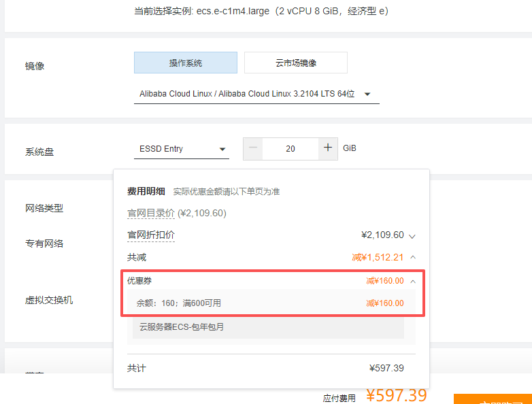Collapse the 优惠券 coupon chevron
Image resolution: width=532 pixels, height=404 pixels.
(413, 280)
